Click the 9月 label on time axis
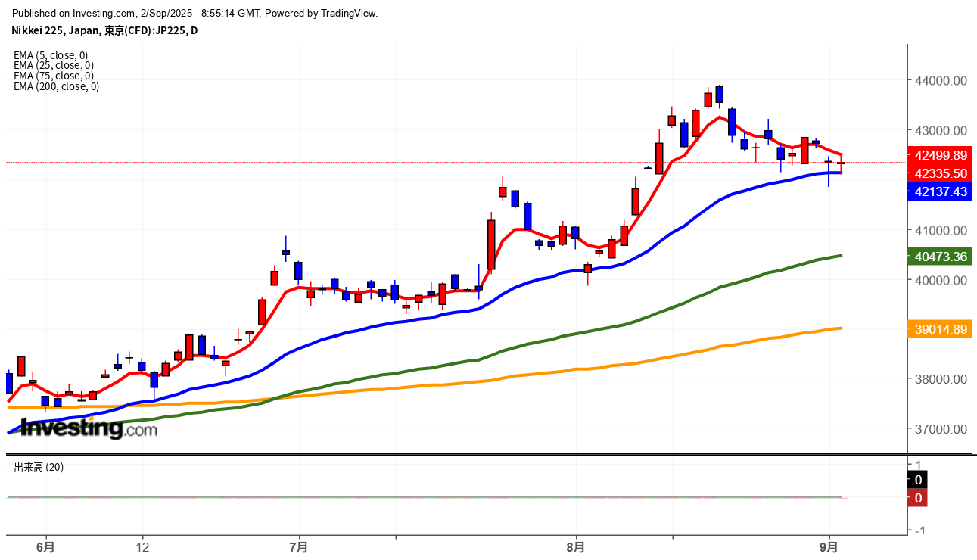The image size is (977, 560). 829,546
